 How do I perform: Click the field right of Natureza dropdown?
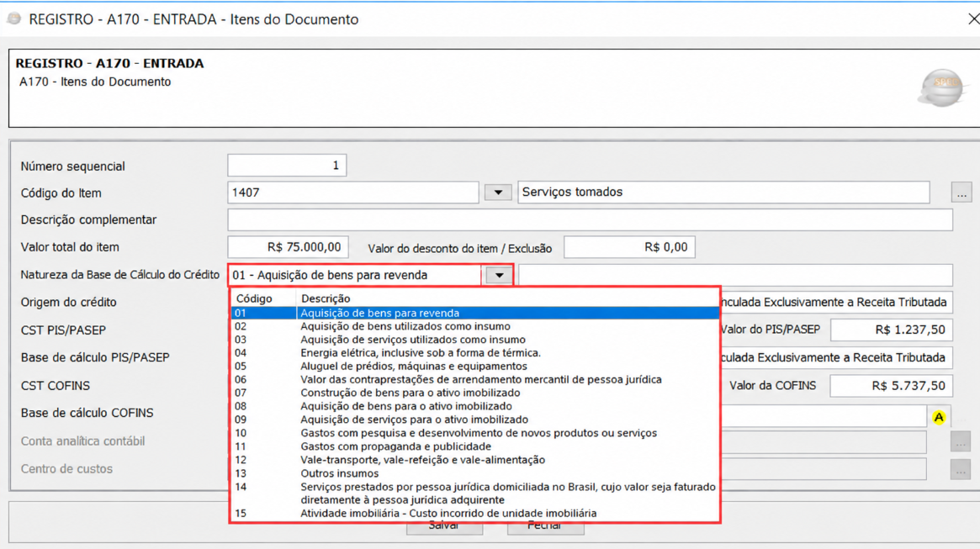coord(735,276)
